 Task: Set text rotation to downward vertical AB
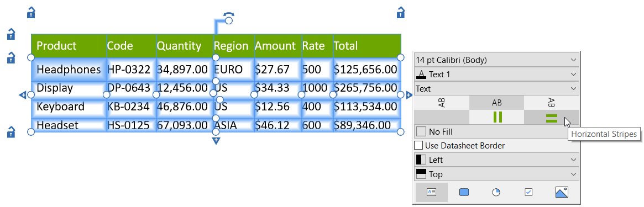(x=552, y=103)
